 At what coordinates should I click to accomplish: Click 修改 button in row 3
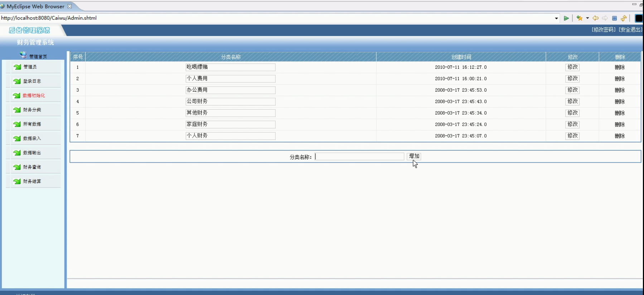coord(572,90)
